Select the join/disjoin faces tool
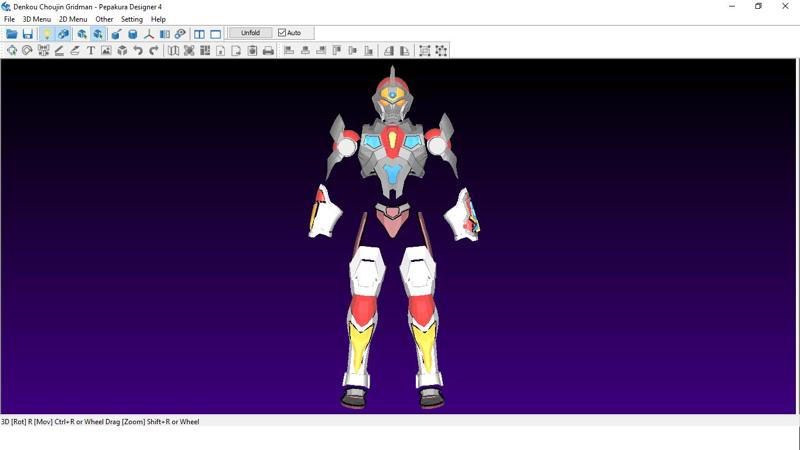This screenshot has height=450, width=800. pyautogui.click(x=43, y=50)
